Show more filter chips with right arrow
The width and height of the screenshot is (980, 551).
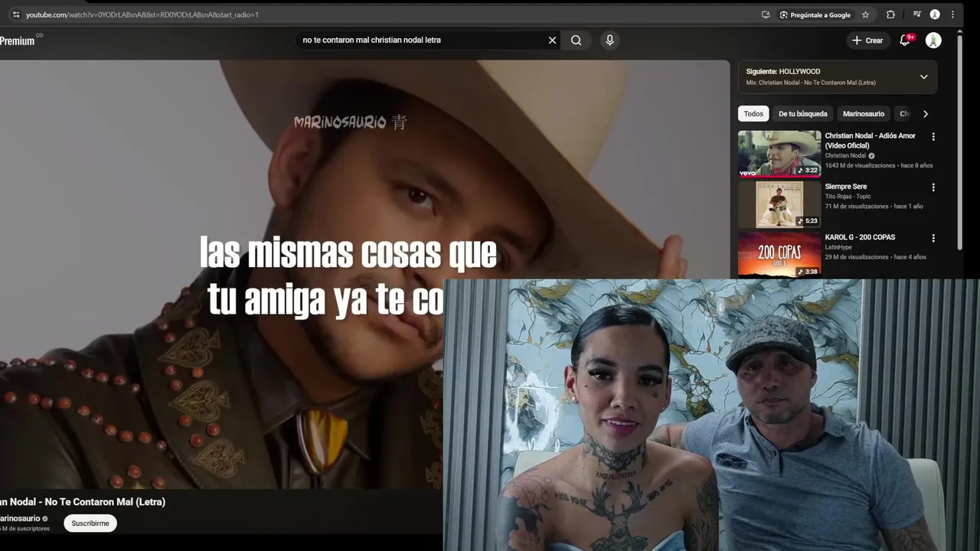[x=926, y=114]
